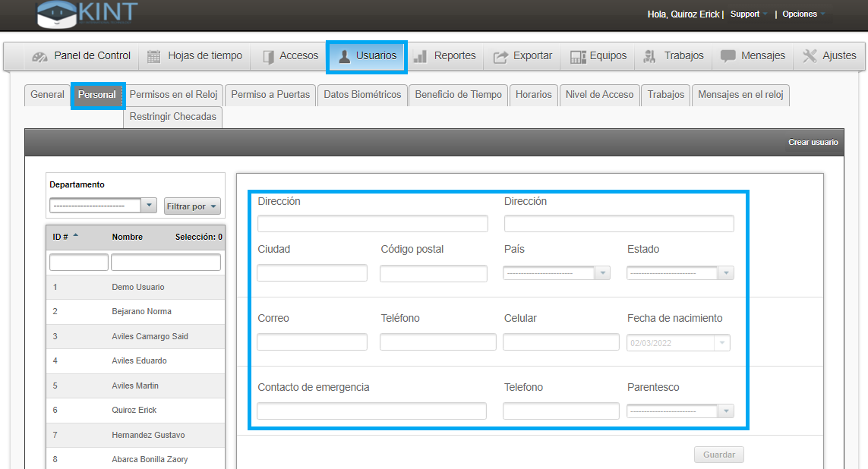The width and height of the screenshot is (868, 469).
Task: Click the Mensajes speech bubble icon
Action: [728, 56]
